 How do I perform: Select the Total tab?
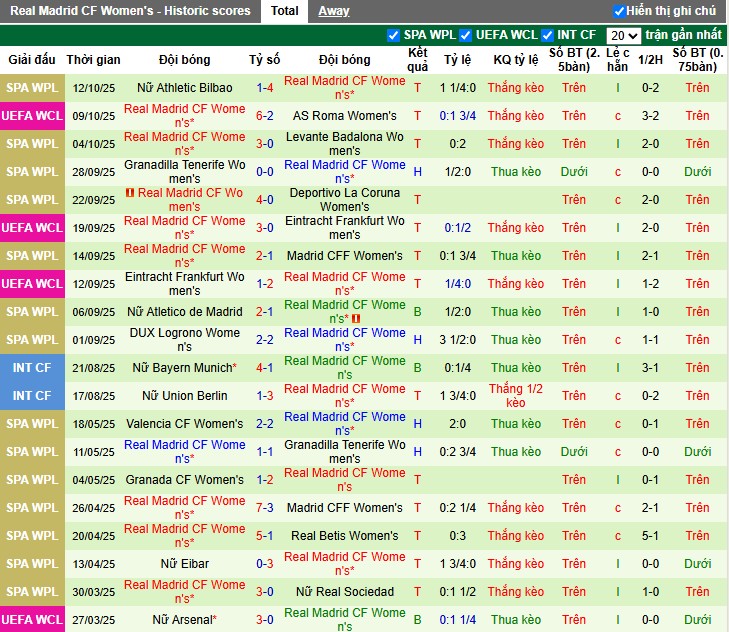point(284,11)
